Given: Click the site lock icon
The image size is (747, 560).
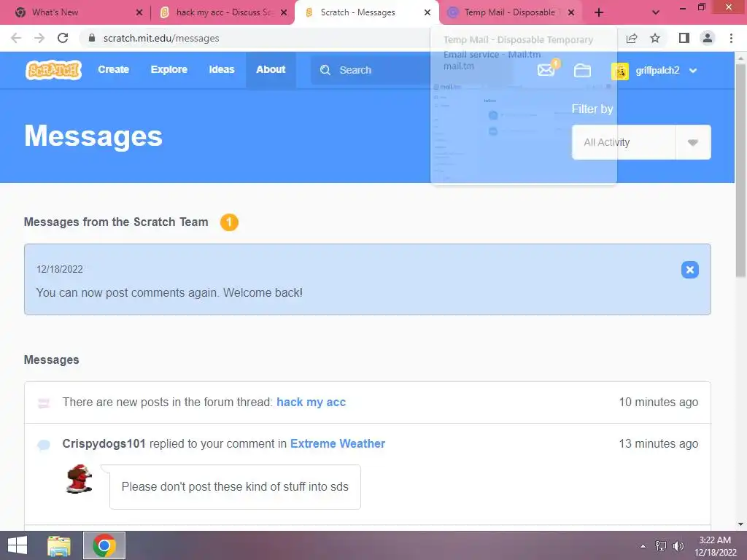Looking at the screenshot, I should coord(92,38).
